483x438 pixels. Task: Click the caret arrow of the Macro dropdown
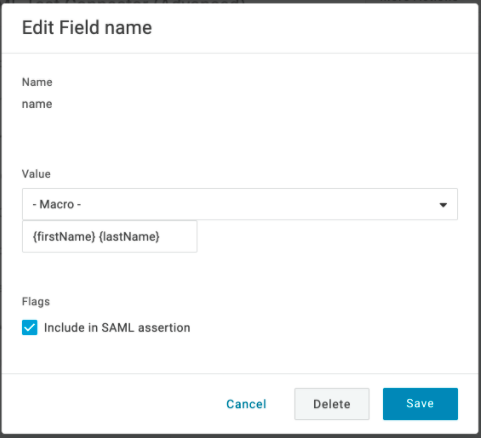click(x=443, y=205)
